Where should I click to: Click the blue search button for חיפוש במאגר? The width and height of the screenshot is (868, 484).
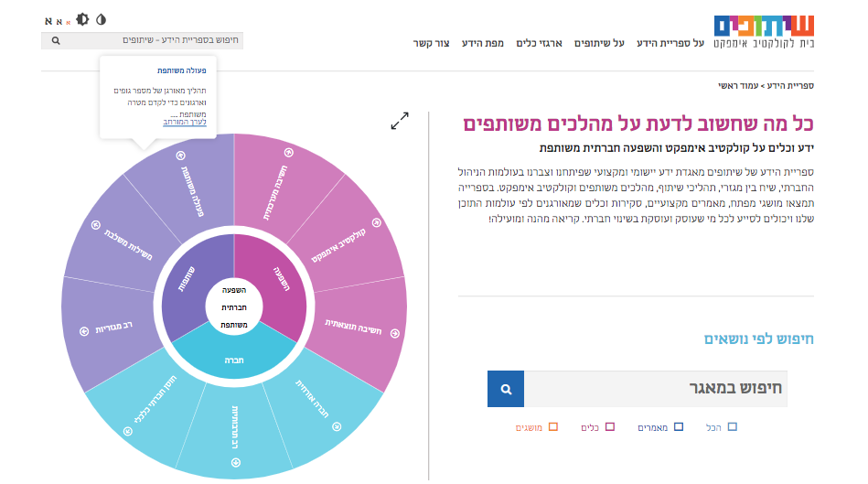tap(506, 389)
